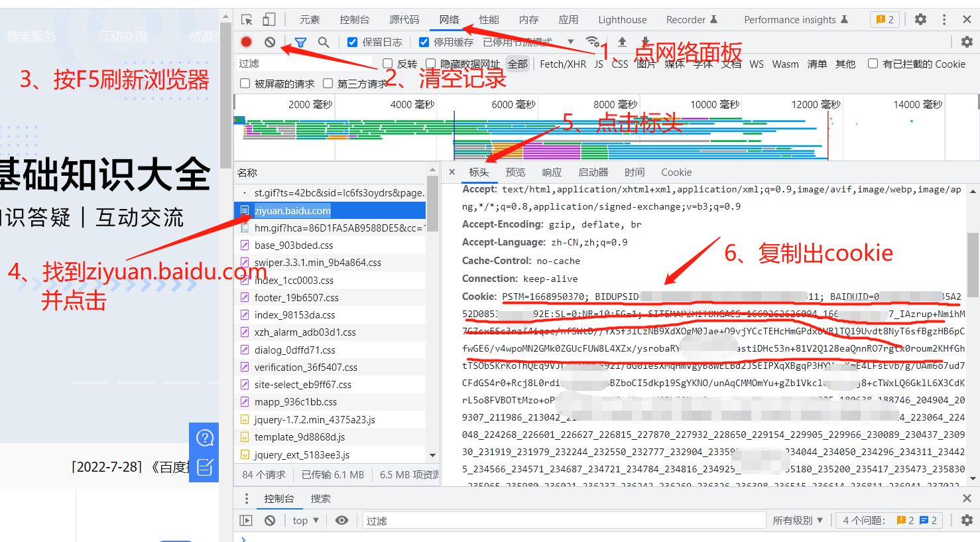Image resolution: width=980 pixels, height=542 pixels.
Task: Close the console drawer
Action: point(967,498)
